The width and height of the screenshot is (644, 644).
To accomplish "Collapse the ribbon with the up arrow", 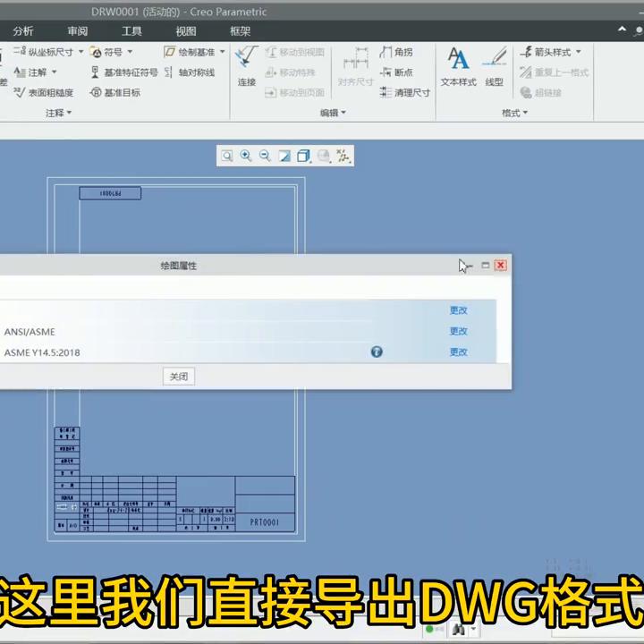I will point(623,30).
